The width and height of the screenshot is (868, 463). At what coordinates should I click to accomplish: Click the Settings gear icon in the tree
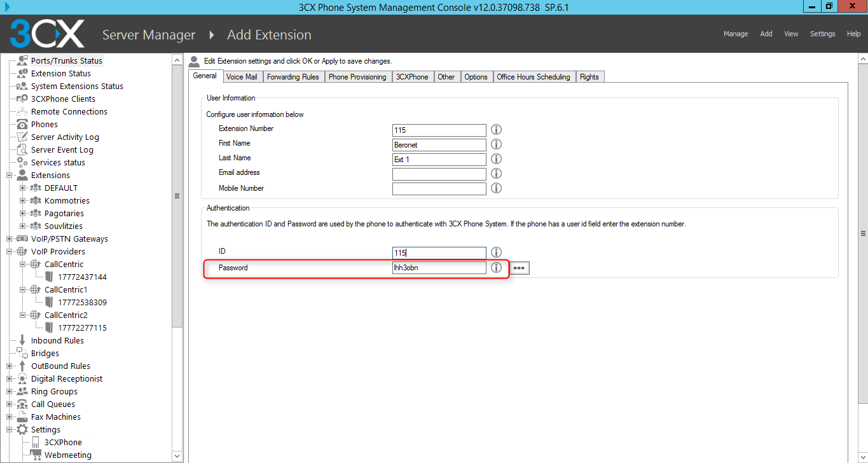pyautogui.click(x=22, y=429)
